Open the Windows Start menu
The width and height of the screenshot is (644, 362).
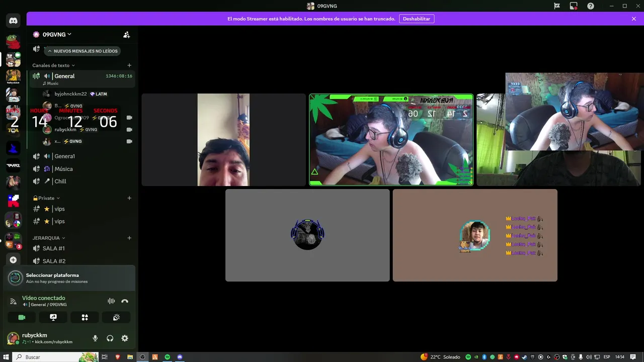6,357
